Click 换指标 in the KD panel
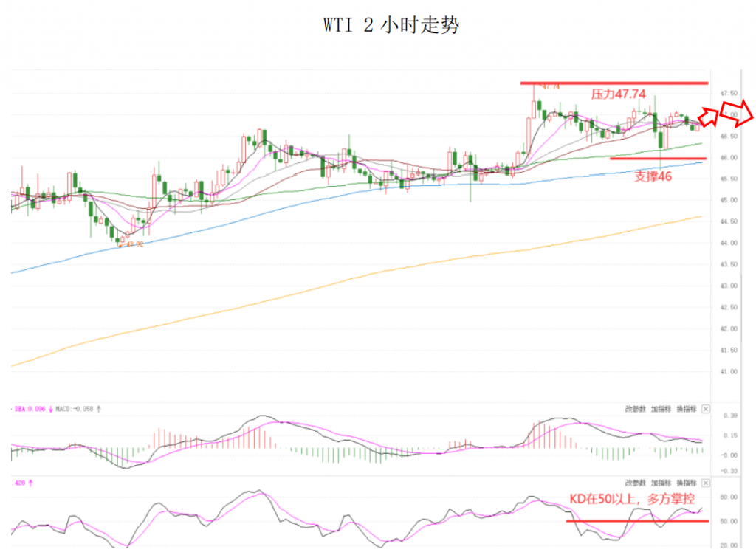The height and width of the screenshot is (558, 756). pos(687,483)
